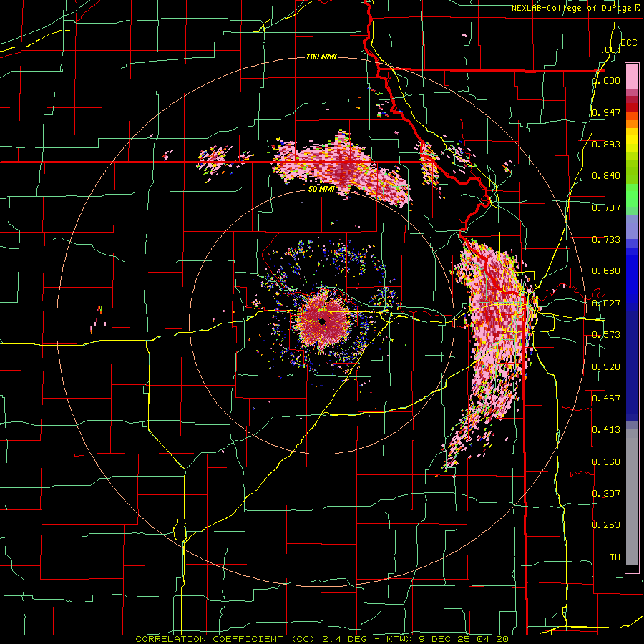Click the 50 NMI range ring label

[321, 190]
